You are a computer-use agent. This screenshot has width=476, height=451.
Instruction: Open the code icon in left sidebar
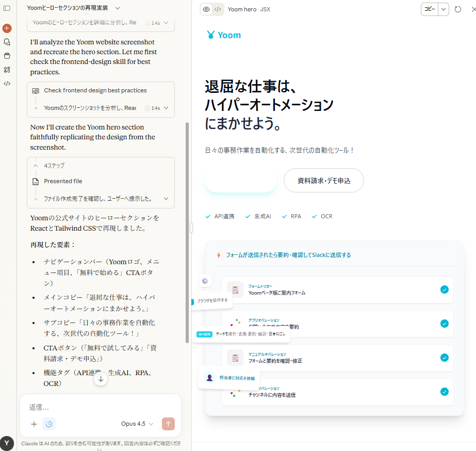[x=7, y=84]
